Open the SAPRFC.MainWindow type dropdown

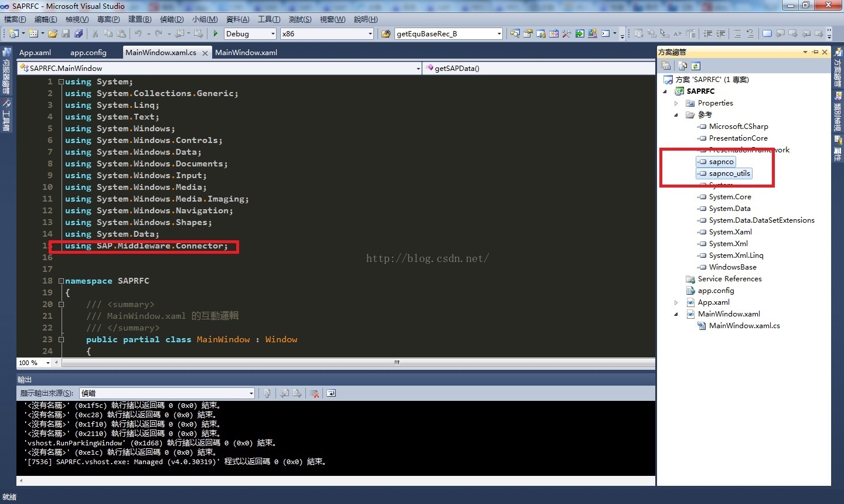click(418, 69)
